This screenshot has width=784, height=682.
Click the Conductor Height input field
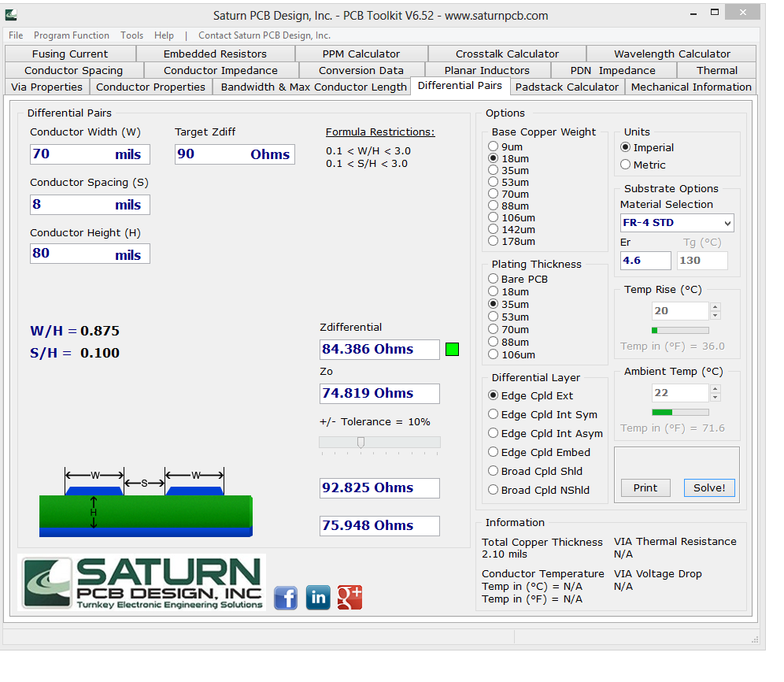[x=90, y=254]
